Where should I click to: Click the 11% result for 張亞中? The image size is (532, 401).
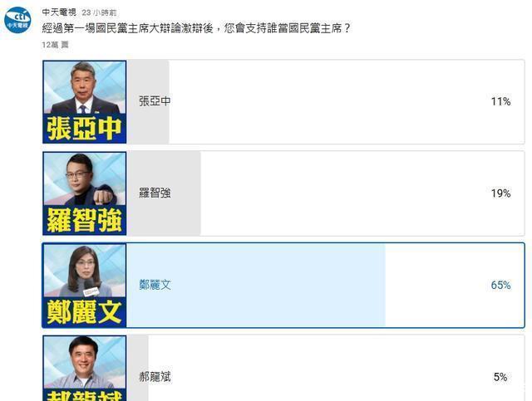coord(500,101)
